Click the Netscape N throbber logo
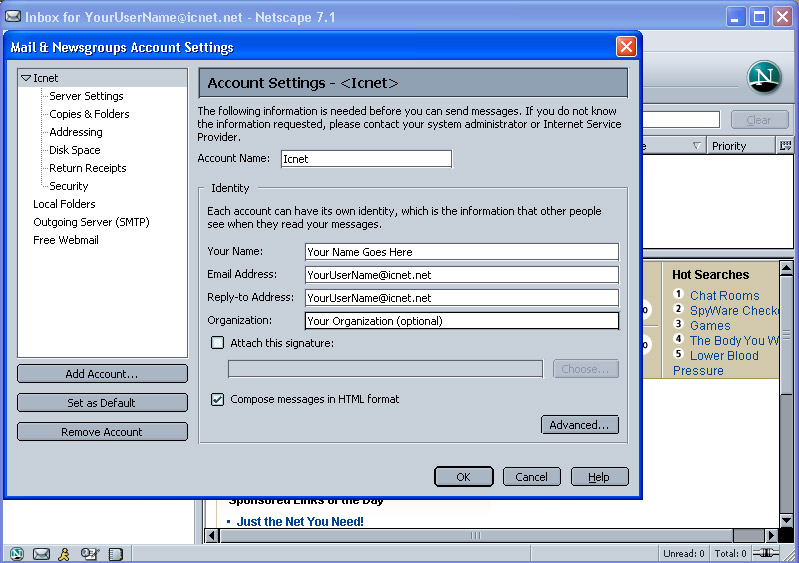The width and height of the screenshot is (799, 563). pyautogui.click(x=764, y=77)
